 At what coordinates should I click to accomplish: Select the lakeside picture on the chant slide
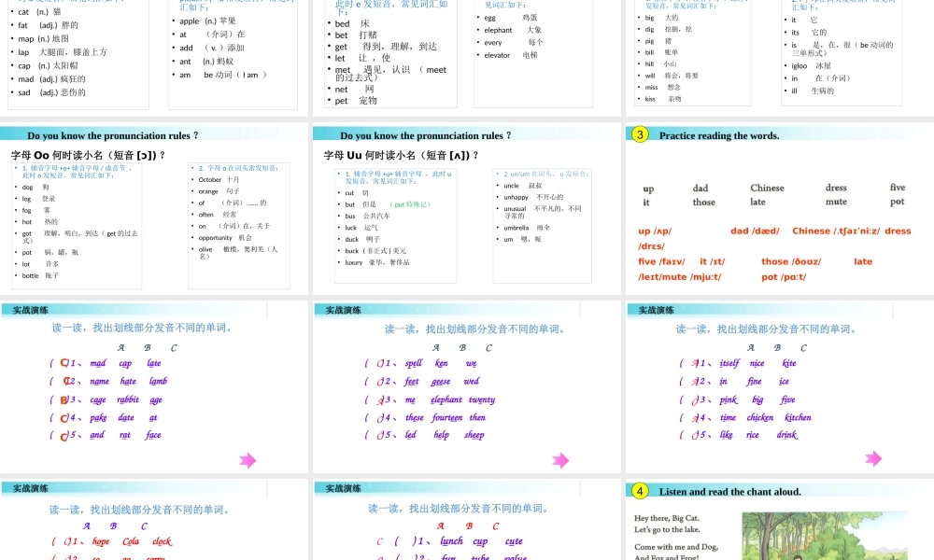pyautogui.click(x=825, y=536)
